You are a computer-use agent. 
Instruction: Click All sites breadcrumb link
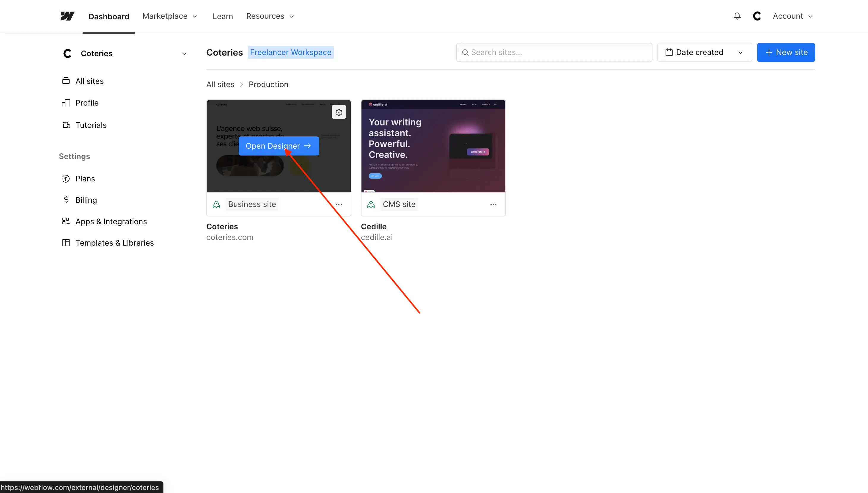pos(220,84)
